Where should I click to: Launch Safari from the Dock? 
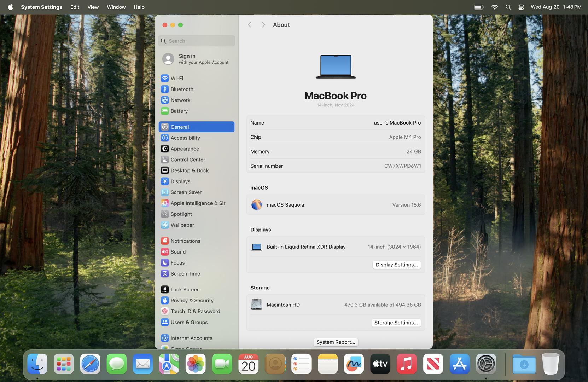[90, 364]
